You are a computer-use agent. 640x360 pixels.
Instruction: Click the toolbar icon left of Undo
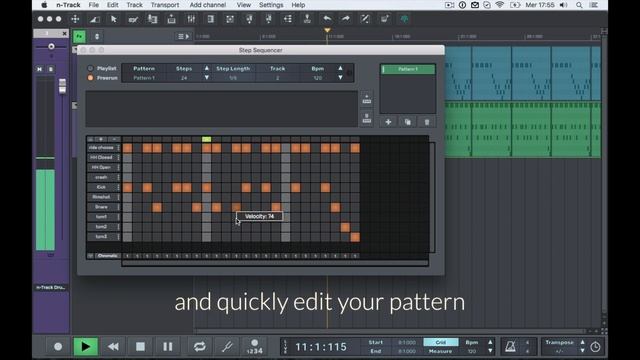[307, 19]
